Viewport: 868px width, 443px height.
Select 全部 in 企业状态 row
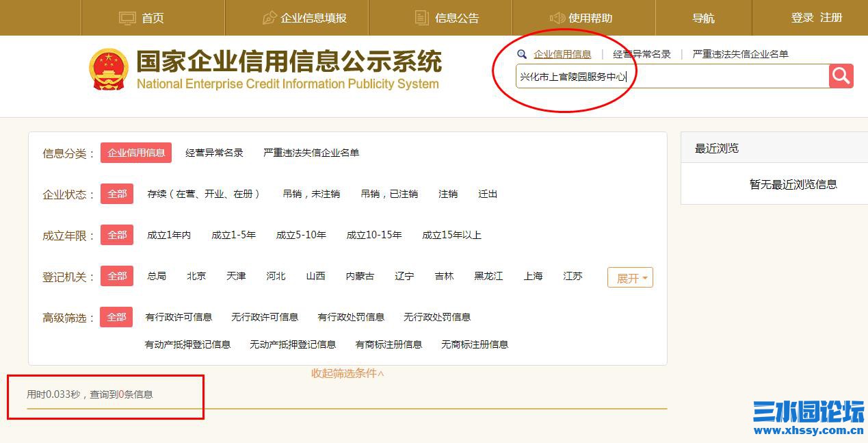tap(117, 194)
